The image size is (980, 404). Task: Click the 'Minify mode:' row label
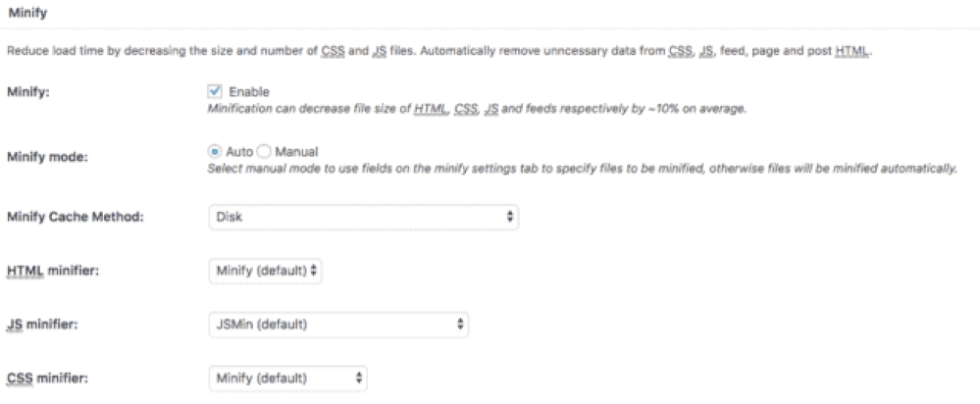[46, 158]
